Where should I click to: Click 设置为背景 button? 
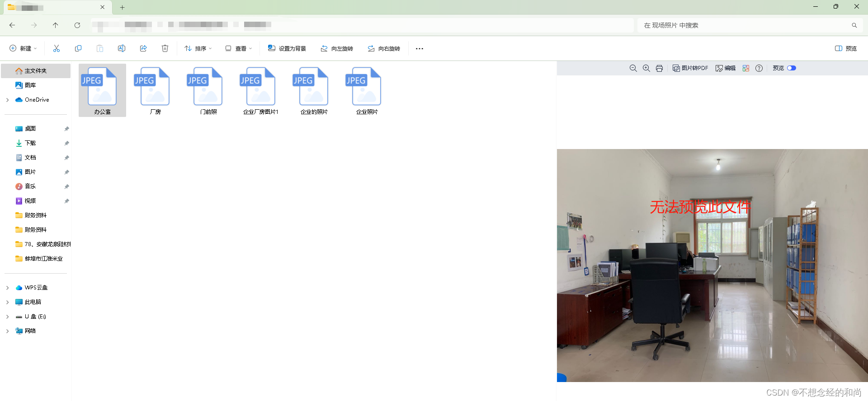[287, 48]
